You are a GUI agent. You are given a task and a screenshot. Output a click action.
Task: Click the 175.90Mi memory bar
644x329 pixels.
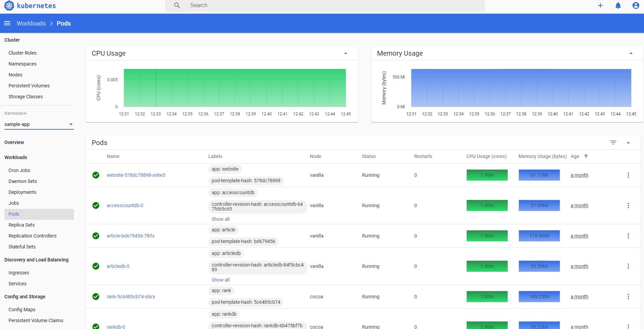539,236
